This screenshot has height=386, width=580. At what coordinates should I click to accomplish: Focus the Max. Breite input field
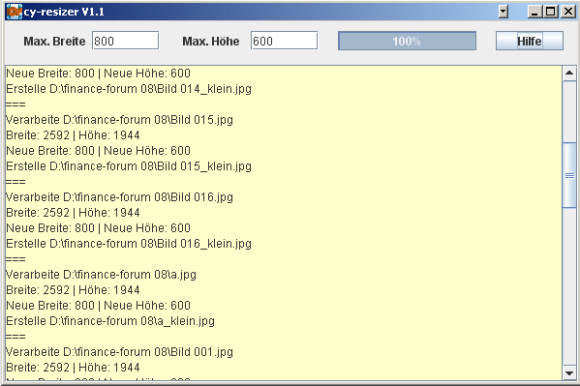(x=125, y=40)
